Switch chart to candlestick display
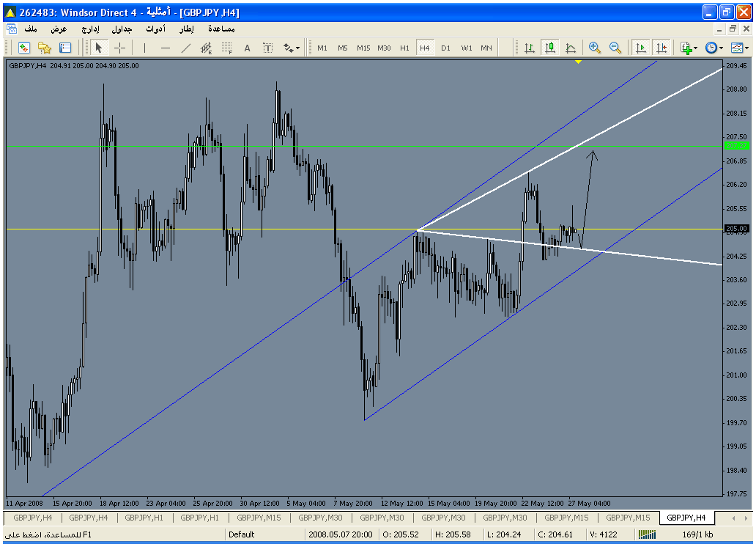This screenshot has width=756, height=544. point(549,48)
